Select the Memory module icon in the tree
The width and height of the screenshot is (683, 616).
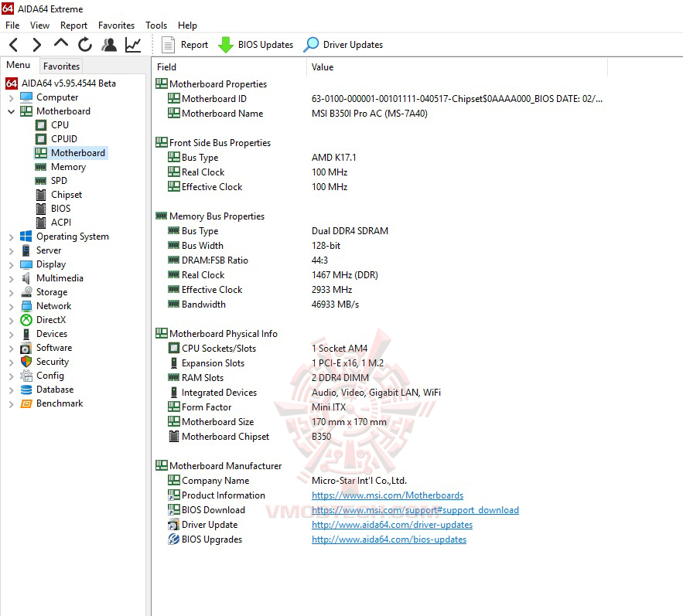pos(41,167)
